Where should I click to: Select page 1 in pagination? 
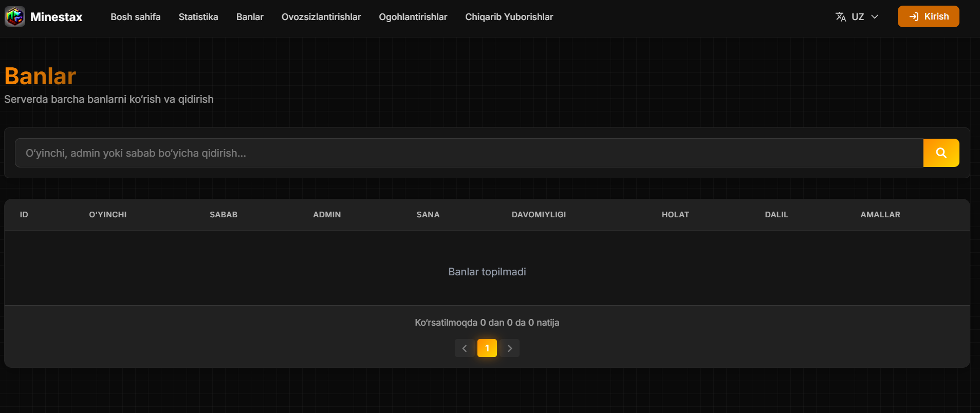pos(487,348)
